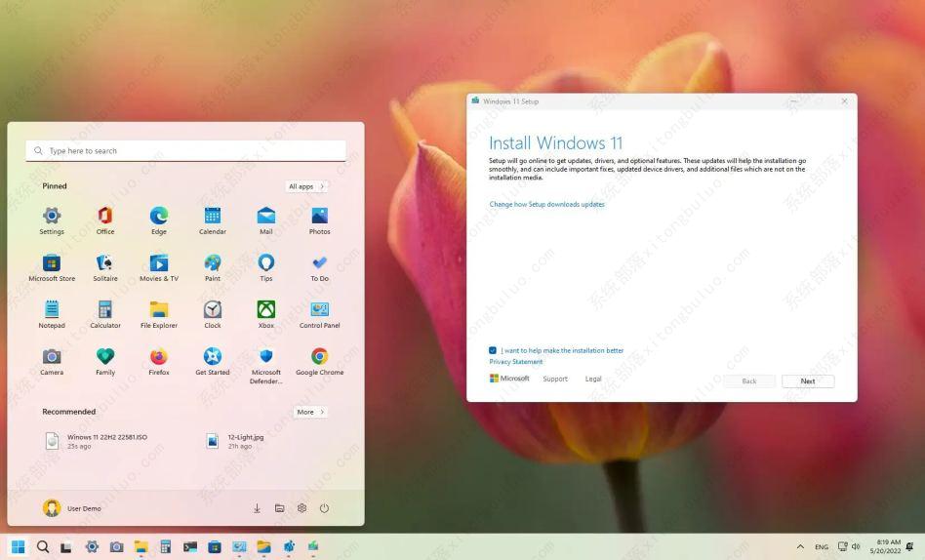Screen dimensions: 925x560
Task: Open the Xbox app icon
Action: [x=265, y=310]
